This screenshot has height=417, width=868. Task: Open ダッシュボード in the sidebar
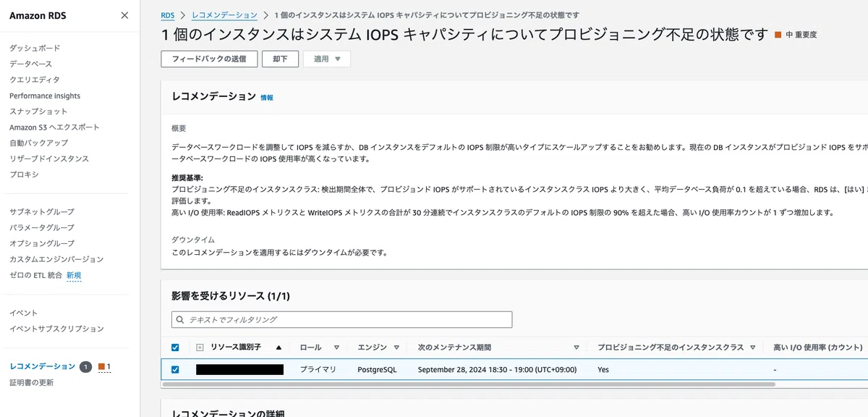(x=35, y=48)
